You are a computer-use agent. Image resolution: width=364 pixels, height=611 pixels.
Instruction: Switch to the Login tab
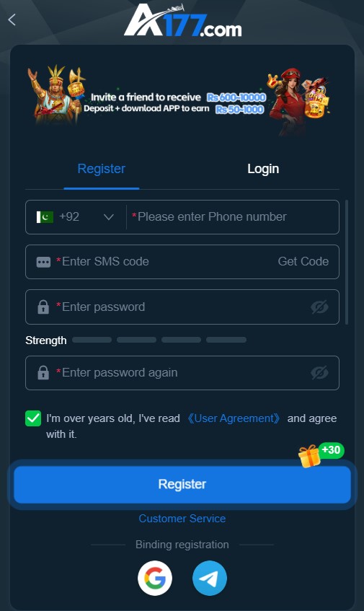(263, 169)
